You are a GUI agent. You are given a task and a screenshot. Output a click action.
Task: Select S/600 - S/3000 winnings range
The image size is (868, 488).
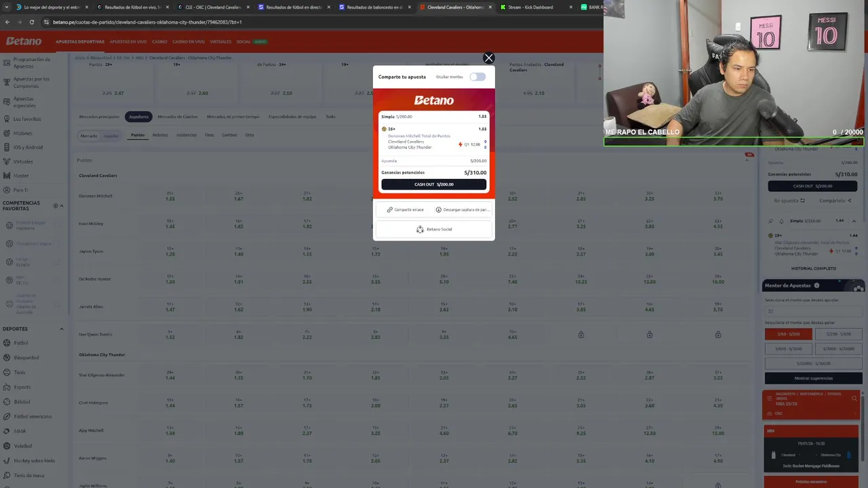pyautogui.click(x=789, y=348)
